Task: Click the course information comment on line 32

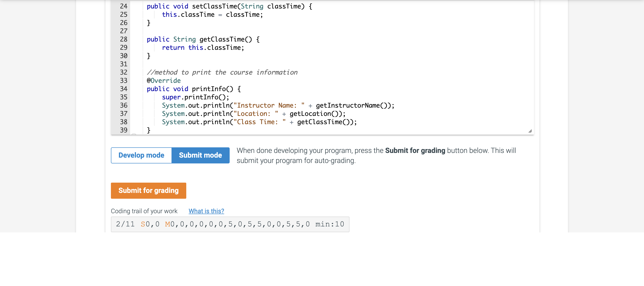Action: point(222,72)
